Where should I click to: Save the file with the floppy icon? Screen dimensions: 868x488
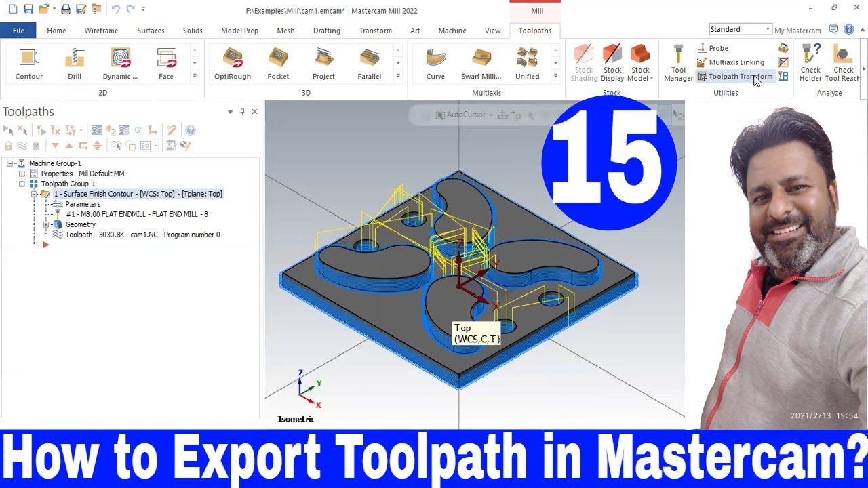28,9
